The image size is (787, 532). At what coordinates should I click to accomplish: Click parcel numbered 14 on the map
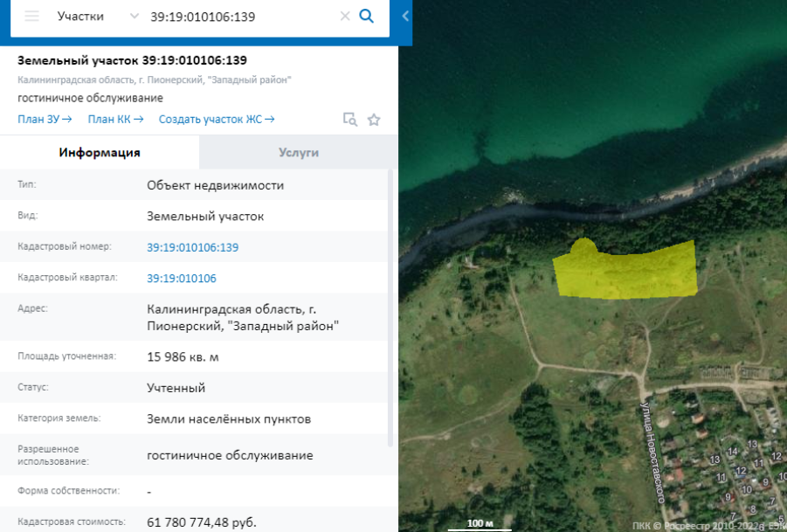coord(733,452)
